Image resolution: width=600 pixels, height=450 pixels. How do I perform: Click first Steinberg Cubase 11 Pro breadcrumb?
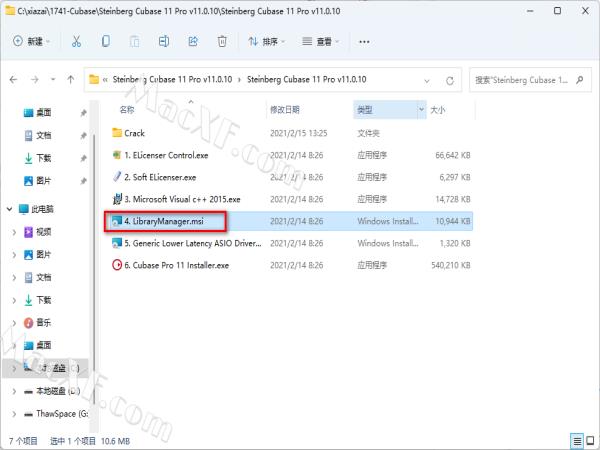[172, 80]
